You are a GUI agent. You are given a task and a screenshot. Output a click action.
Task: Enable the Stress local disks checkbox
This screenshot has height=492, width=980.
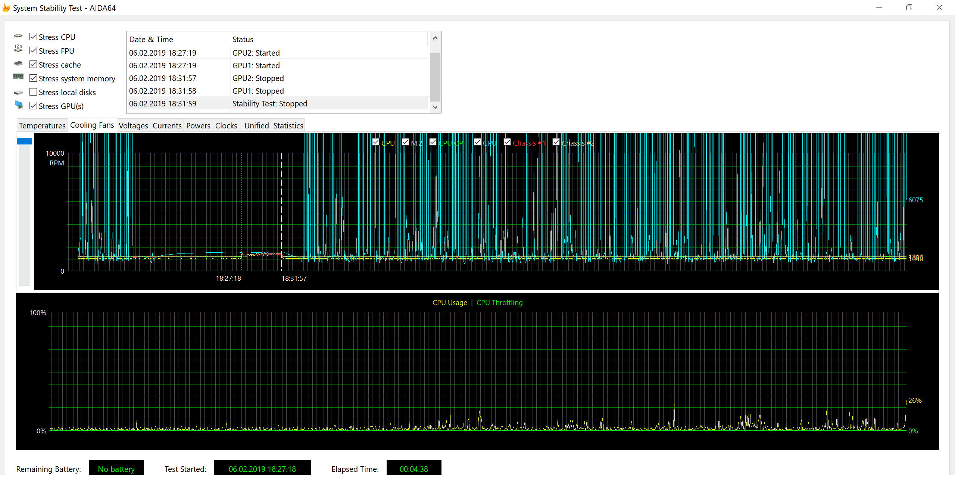[33, 92]
